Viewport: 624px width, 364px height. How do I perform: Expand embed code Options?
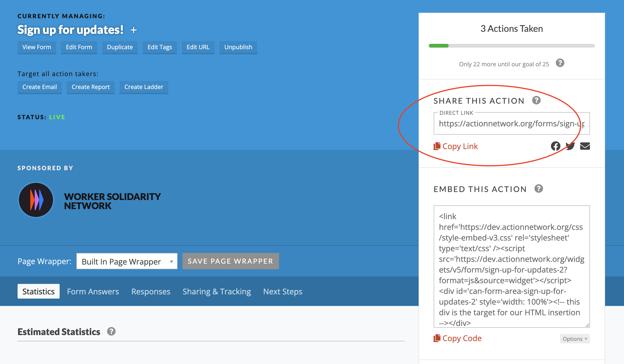575,339
